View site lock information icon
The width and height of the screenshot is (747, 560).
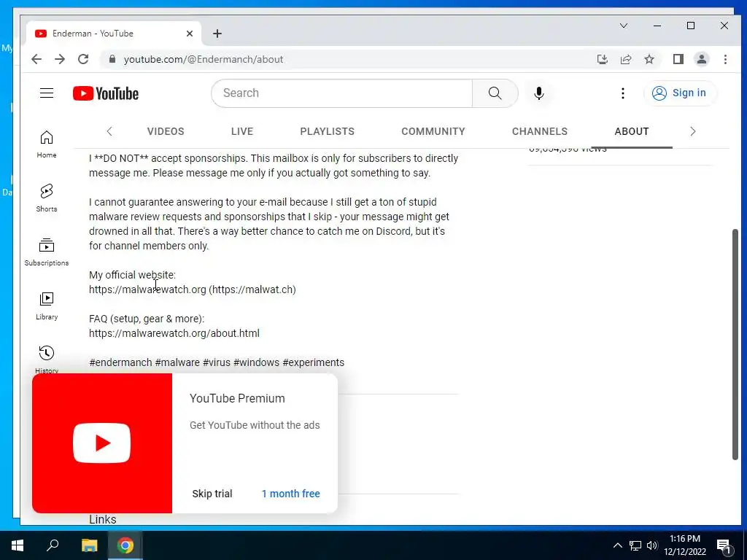point(112,59)
